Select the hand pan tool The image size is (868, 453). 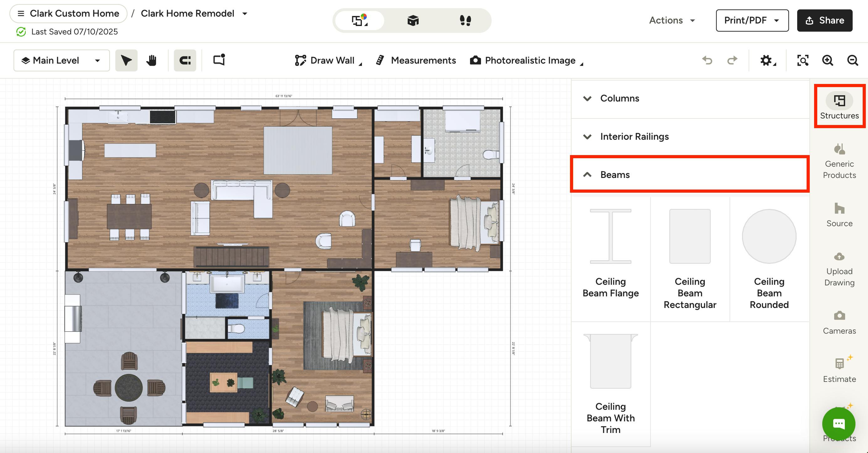tap(151, 60)
